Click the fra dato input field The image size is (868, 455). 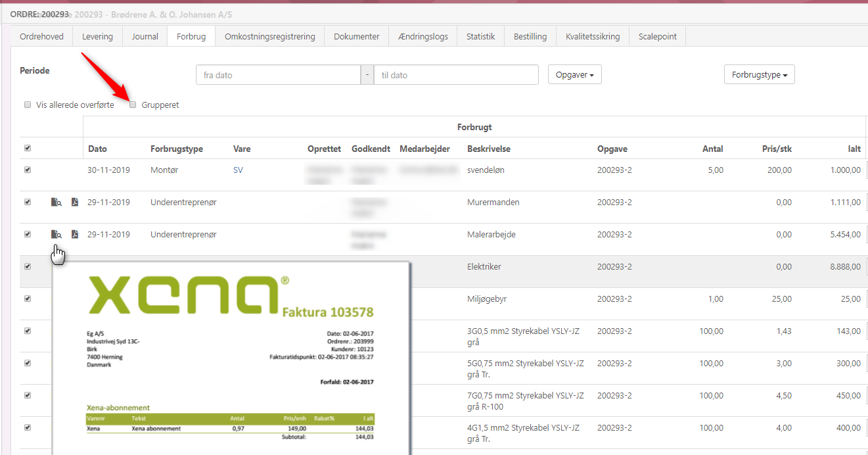tap(278, 75)
